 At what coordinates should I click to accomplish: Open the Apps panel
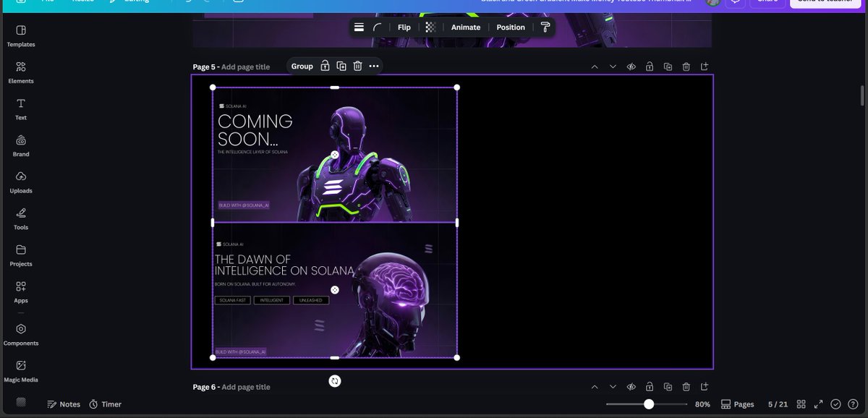(x=21, y=291)
